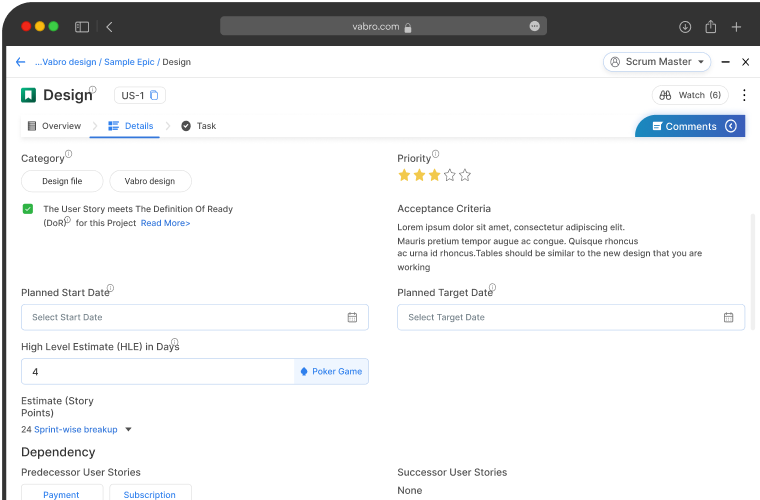Click the Poker Game button
This screenshot has width=760, height=500.
coord(331,371)
